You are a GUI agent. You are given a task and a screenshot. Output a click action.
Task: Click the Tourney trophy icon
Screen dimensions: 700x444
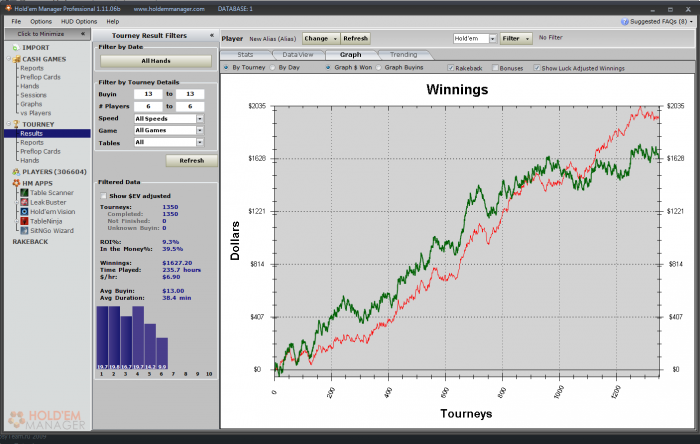pos(17,124)
